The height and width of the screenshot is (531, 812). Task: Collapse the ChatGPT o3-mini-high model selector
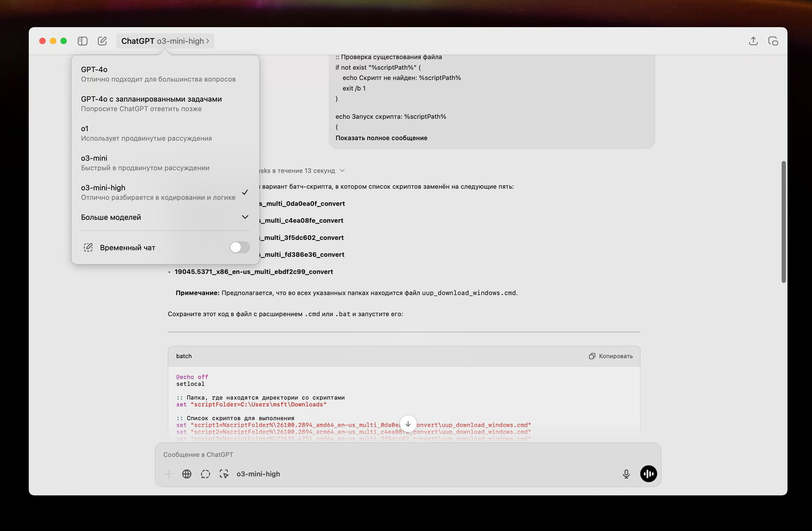click(x=165, y=41)
